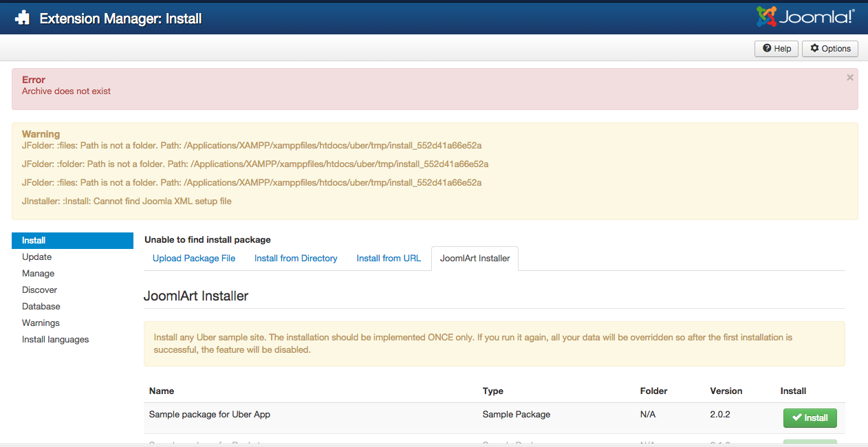Click 'Archive does not exist' error message
This screenshot has height=447, width=868.
point(66,91)
